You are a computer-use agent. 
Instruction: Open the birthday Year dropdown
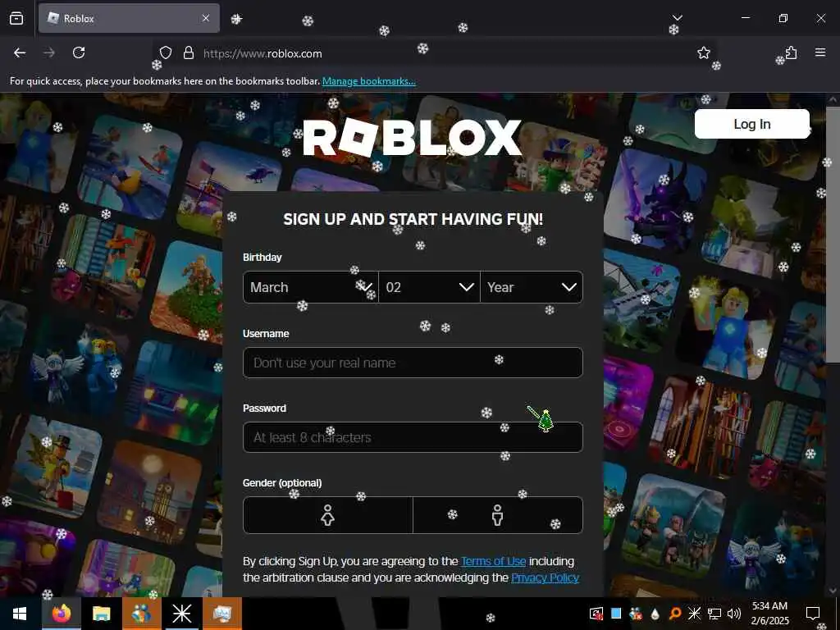[x=532, y=287]
